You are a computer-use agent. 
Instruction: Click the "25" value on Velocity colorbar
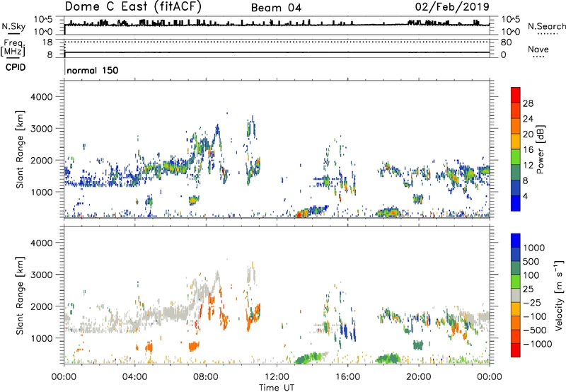[x=528, y=289]
